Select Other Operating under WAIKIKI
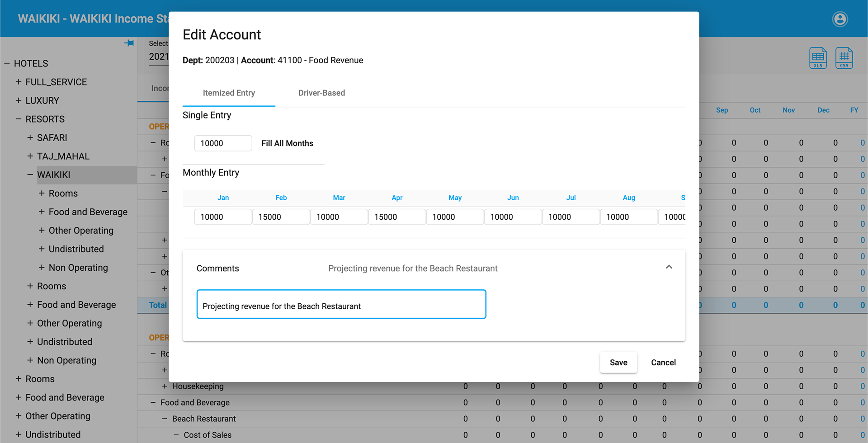 click(x=81, y=231)
